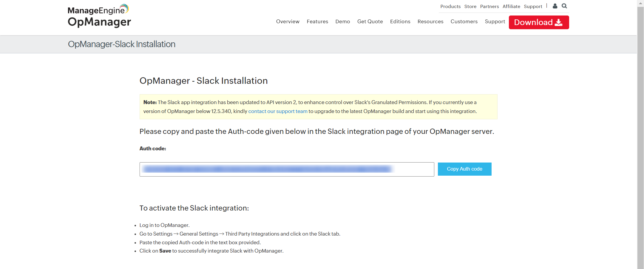The image size is (644, 269).
Task: Click the download arrow icon on Download button
Action: (558, 22)
